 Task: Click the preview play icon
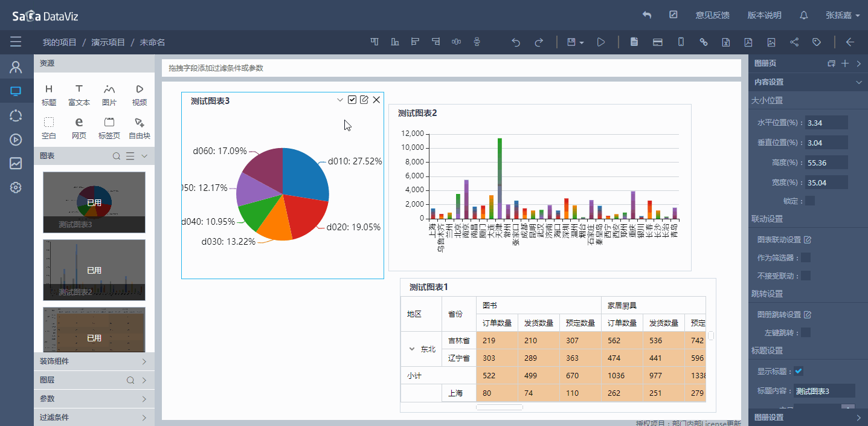(x=601, y=42)
